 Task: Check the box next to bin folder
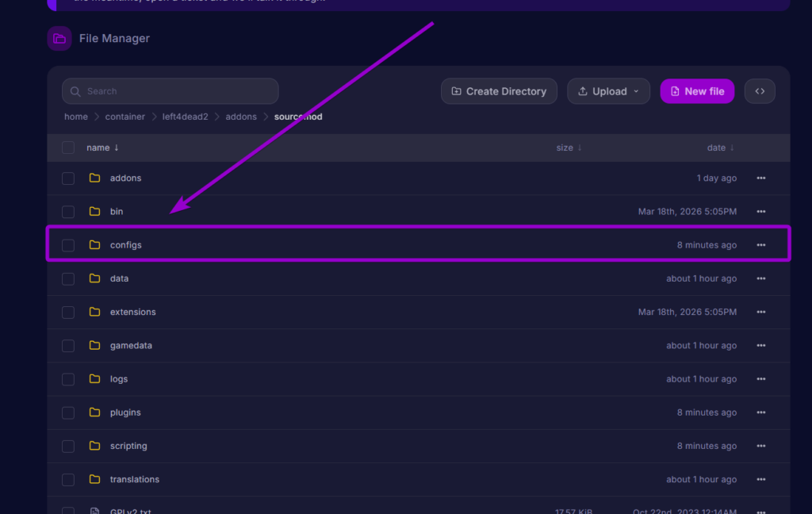68,212
